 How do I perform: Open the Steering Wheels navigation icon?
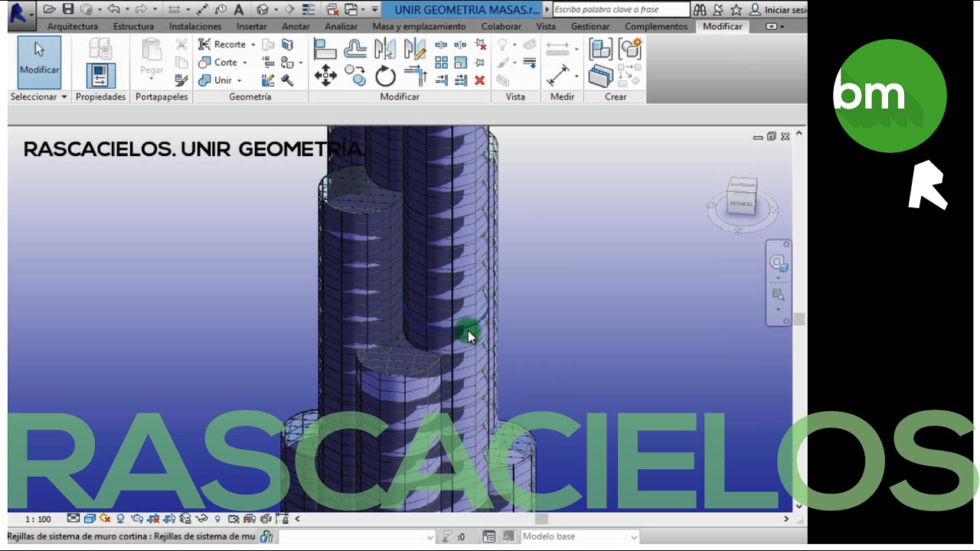778,264
